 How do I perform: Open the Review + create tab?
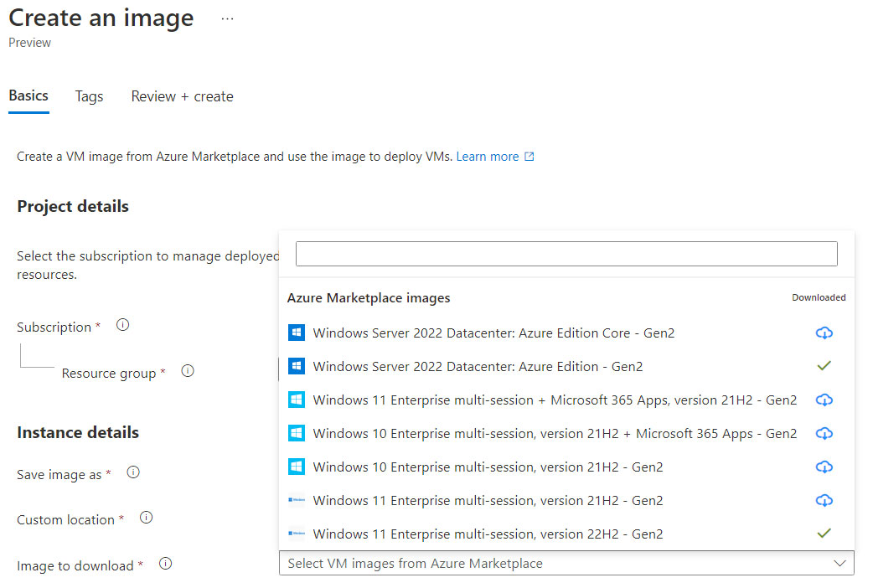click(181, 96)
